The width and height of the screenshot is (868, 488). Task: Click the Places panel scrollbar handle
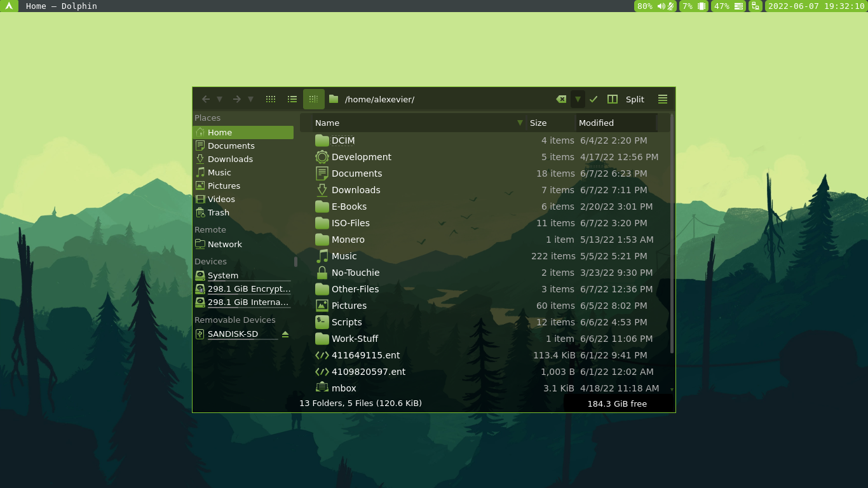click(x=295, y=262)
